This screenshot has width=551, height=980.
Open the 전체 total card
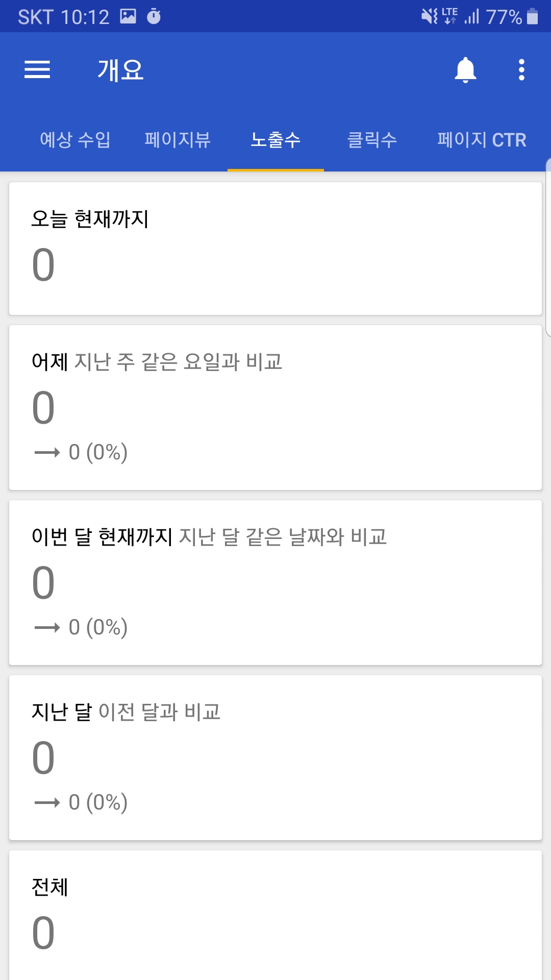[275, 915]
